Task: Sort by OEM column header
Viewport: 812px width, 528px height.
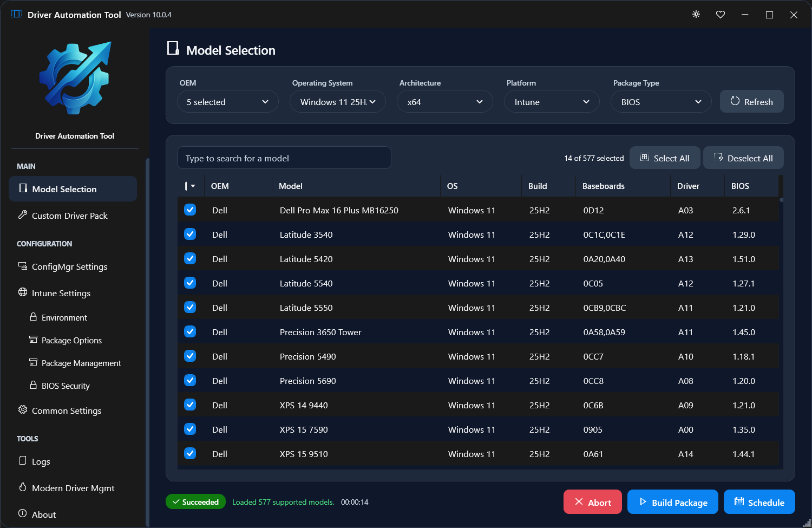Action: click(238, 186)
